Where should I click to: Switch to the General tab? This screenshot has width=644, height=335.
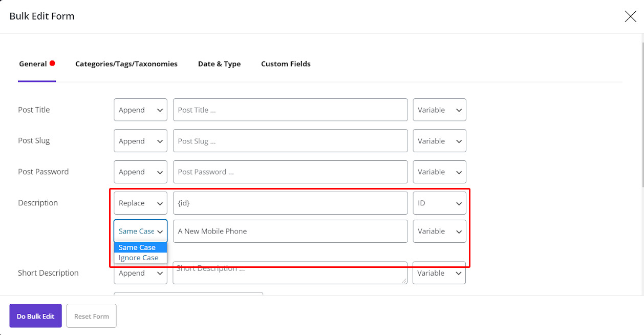coord(37,64)
